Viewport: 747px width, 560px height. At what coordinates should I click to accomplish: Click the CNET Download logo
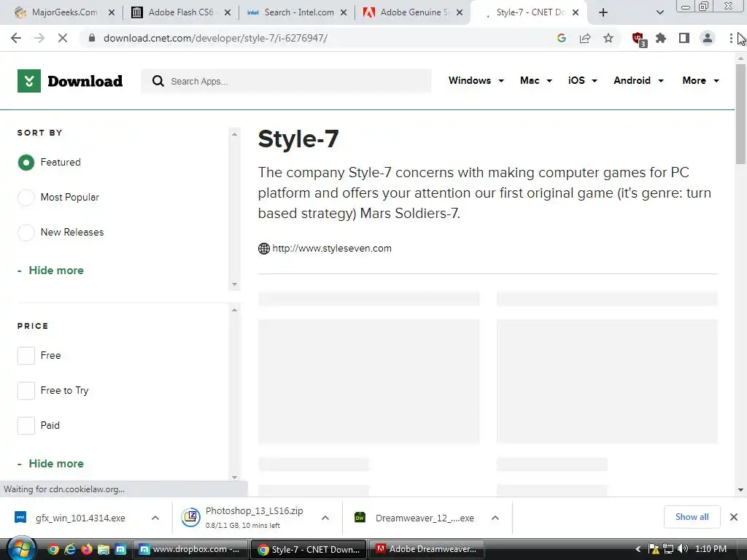pos(70,81)
